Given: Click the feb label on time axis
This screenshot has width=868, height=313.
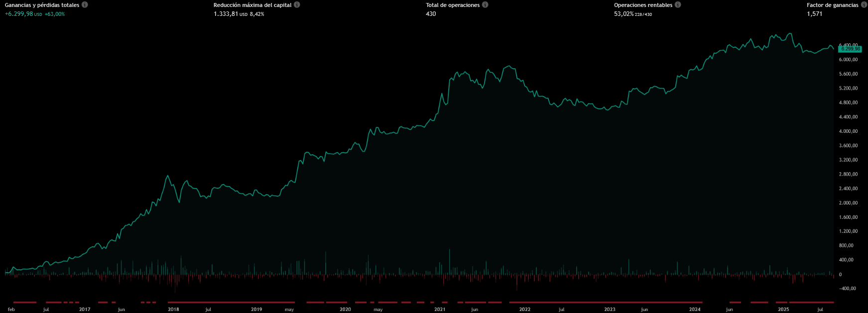Looking at the screenshot, I should tap(11, 310).
